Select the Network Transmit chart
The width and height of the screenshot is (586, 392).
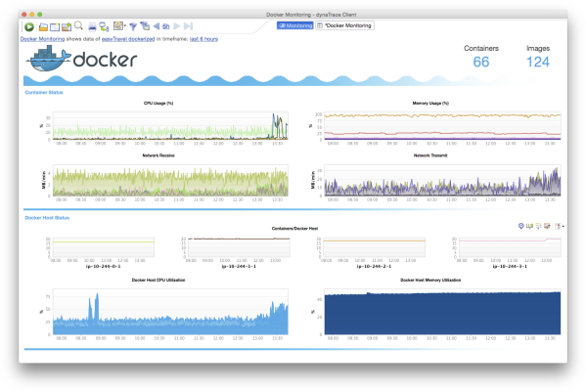point(442,180)
